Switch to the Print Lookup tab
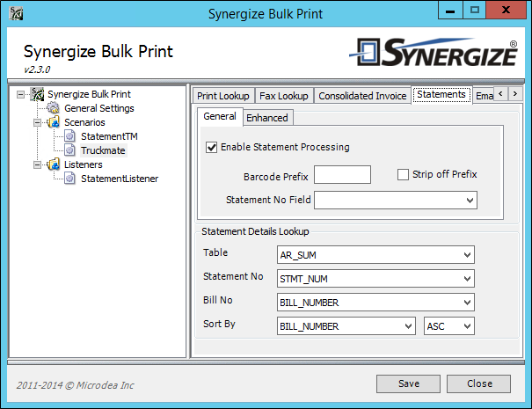This screenshot has height=409, width=532. pyautogui.click(x=223, y=96)
